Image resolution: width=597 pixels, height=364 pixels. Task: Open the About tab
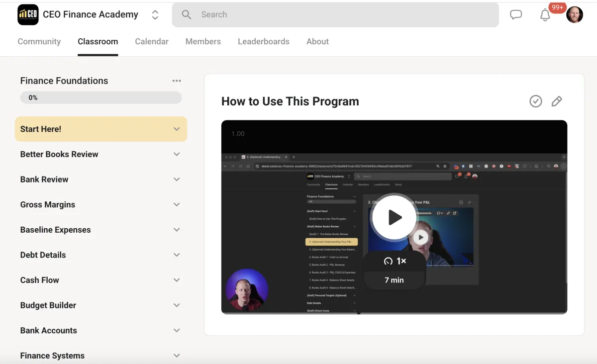(317, 42)
